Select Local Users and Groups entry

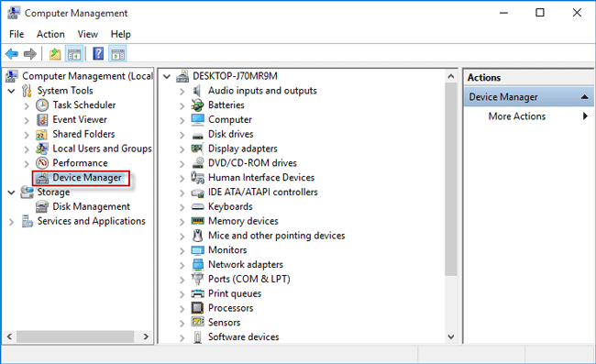click(102, 149)
